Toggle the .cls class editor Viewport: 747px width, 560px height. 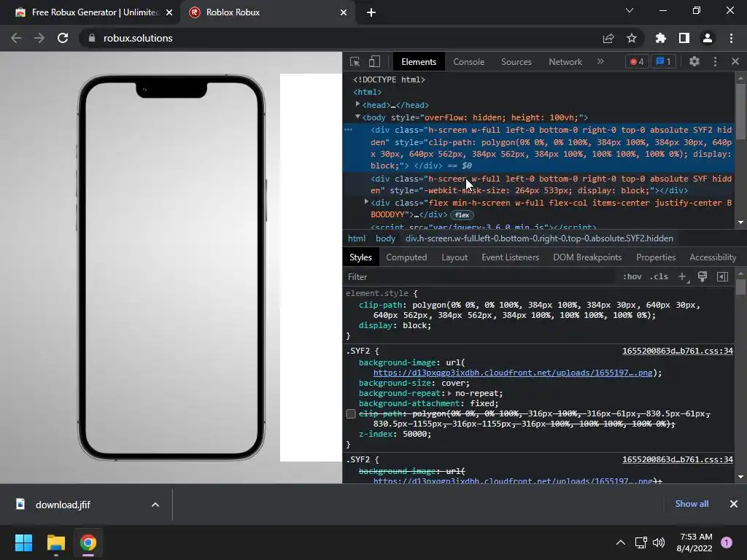[x=659, y=276]
